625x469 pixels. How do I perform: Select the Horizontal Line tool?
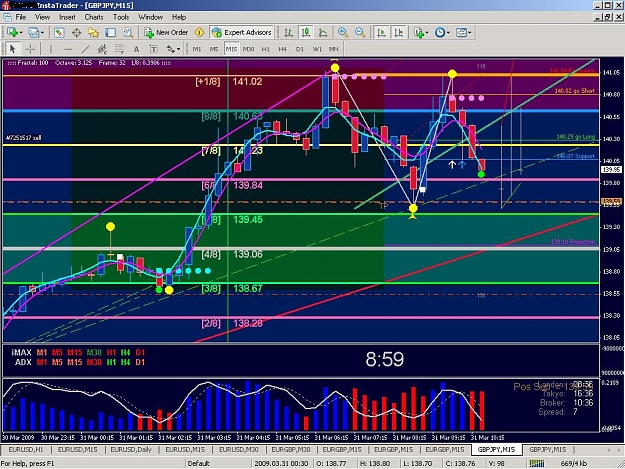(x=68, y=49)
